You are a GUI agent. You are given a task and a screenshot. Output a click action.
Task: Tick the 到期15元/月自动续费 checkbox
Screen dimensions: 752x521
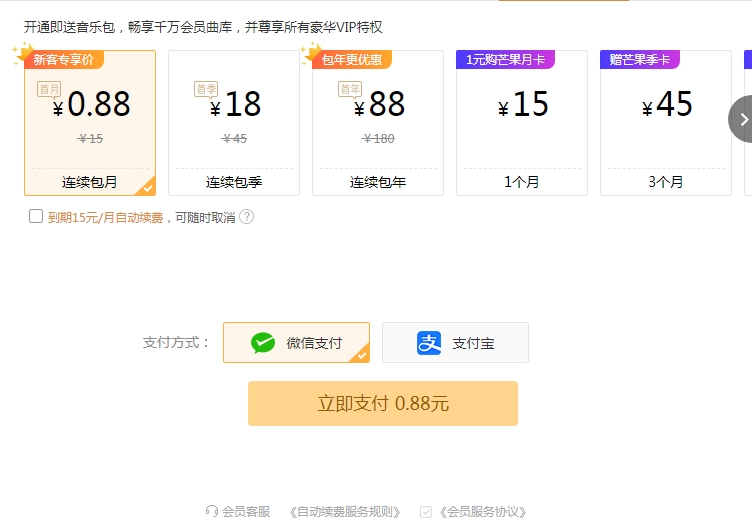click(36, 216)
